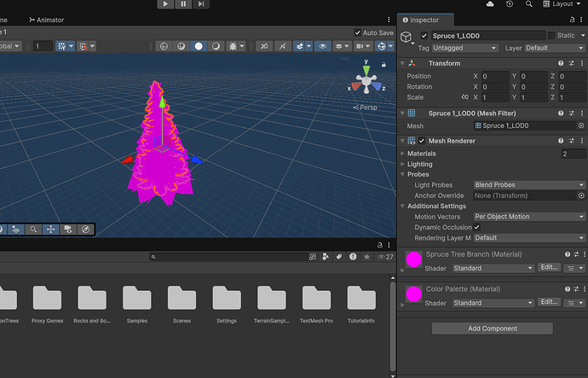Toggle grid snapping icon in scene toolbar
Screen dimensions: 588x378
(x=61, y=46)
